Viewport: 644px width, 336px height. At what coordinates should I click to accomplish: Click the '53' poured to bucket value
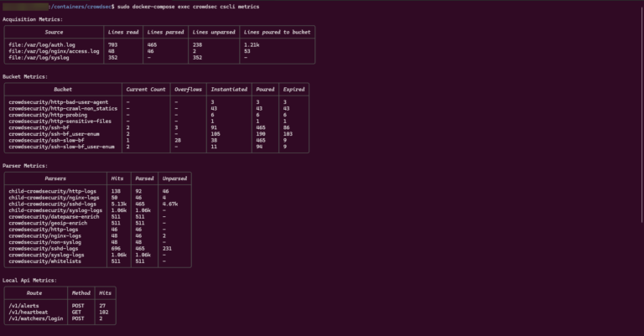(x=247, y=51)
